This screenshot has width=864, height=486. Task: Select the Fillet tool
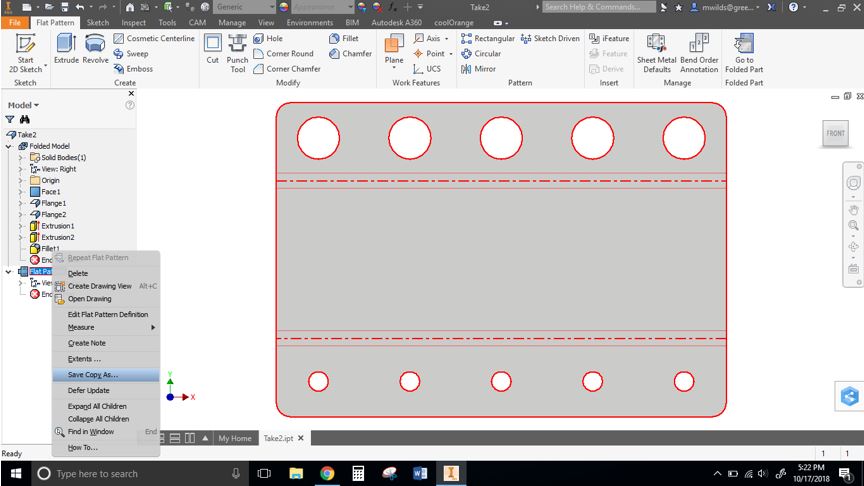pyautogui.click(x=343, y=39)
